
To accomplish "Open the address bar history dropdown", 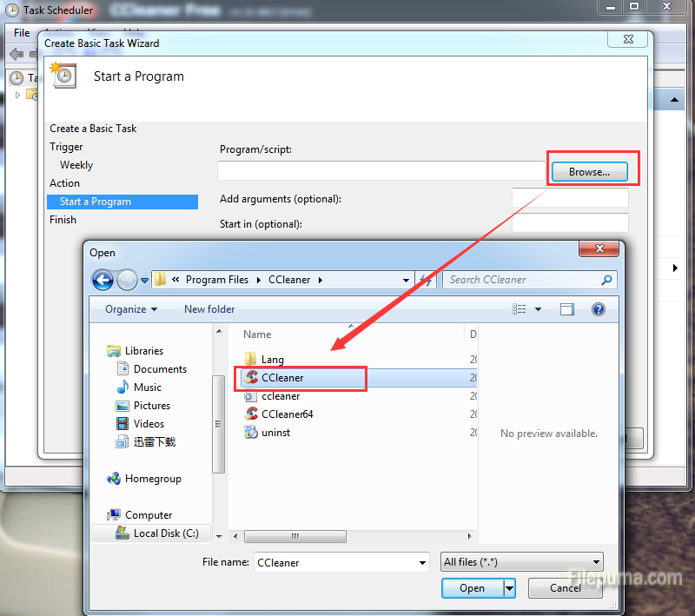I will click(x=406, y=280).
